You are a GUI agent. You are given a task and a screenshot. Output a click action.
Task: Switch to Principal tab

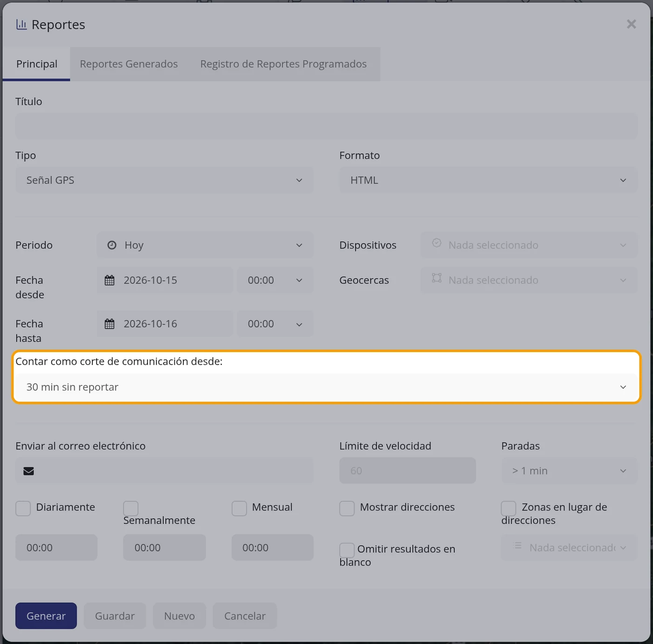point(36,64)
